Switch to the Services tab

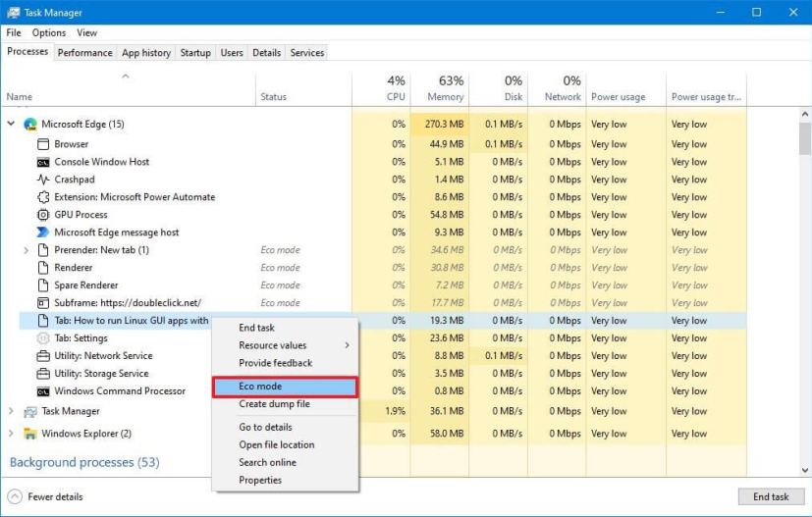307,53
